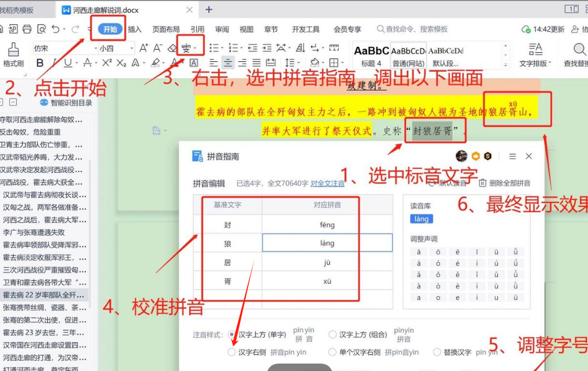
Task: Switch to the 视图 ribbon tab
Action: tap(246, 29)
